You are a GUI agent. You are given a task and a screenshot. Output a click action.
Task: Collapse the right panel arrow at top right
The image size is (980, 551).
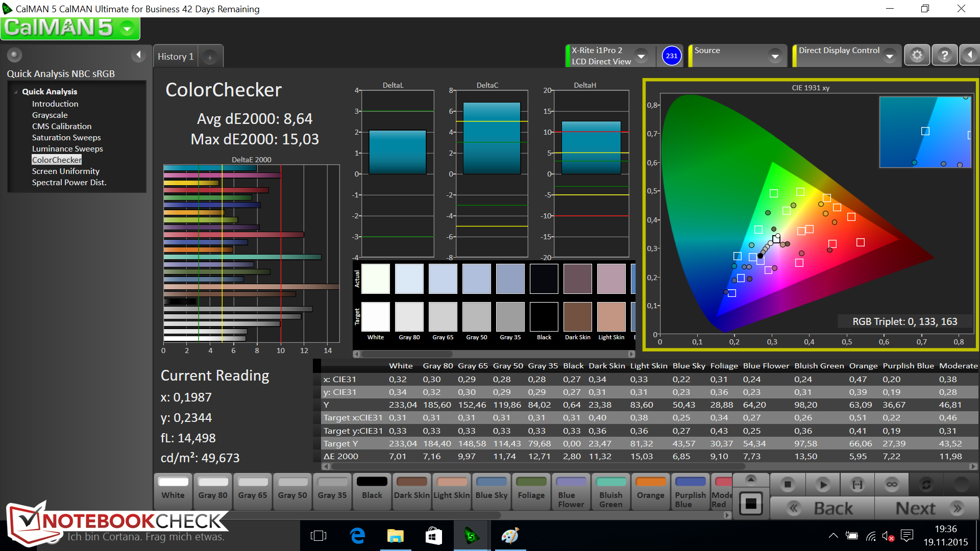pyautogui.click(x=970, y=55)
